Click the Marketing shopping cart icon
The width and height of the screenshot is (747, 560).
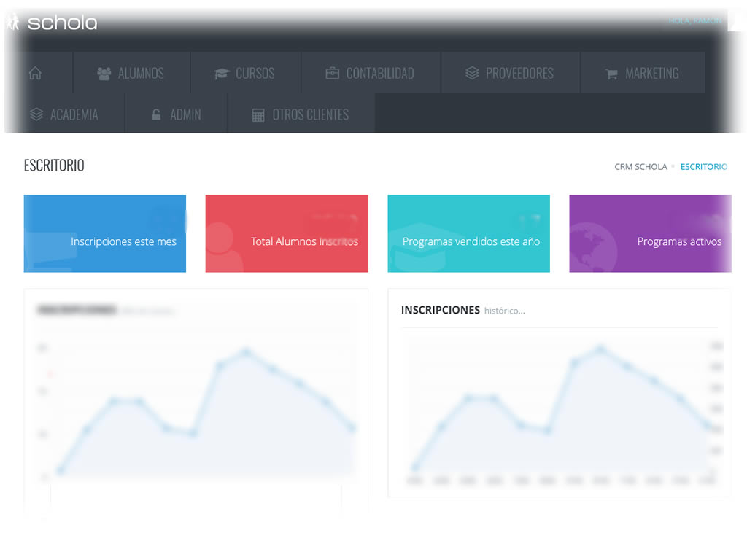(611, 74)
